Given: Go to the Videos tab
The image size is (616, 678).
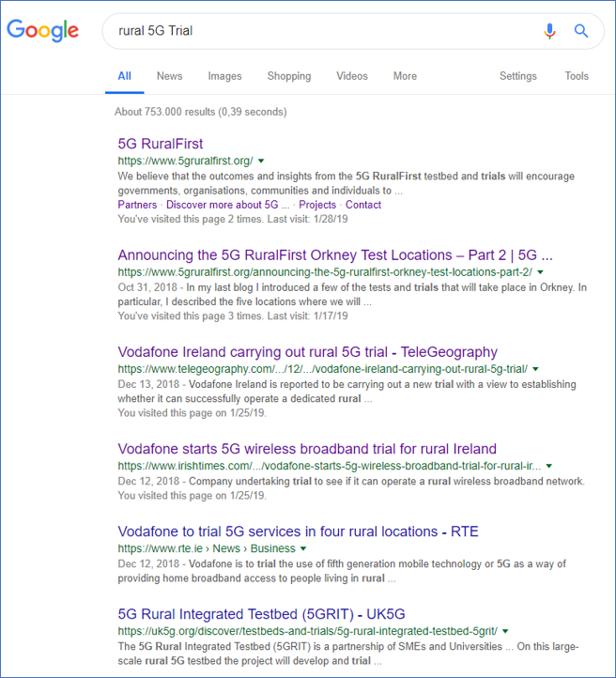Looking at the screenshot, I should click(x=352, y=76).
